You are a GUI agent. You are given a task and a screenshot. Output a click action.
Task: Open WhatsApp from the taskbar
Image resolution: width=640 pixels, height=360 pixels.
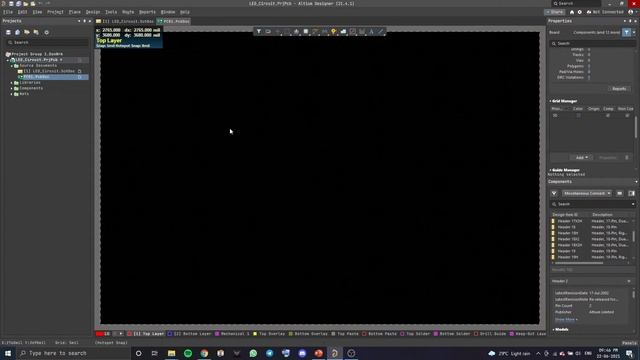point(253,353)
